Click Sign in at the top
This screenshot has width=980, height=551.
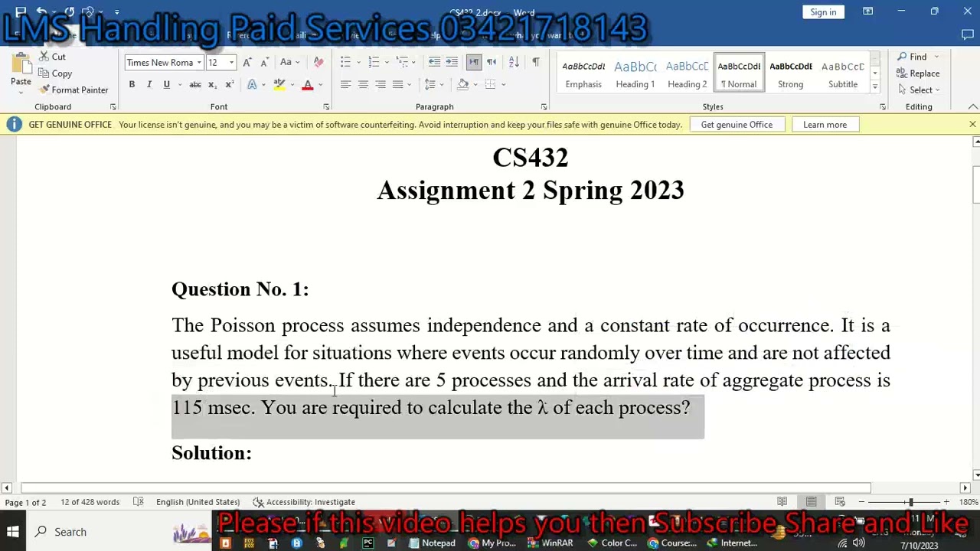pos(823,12)
